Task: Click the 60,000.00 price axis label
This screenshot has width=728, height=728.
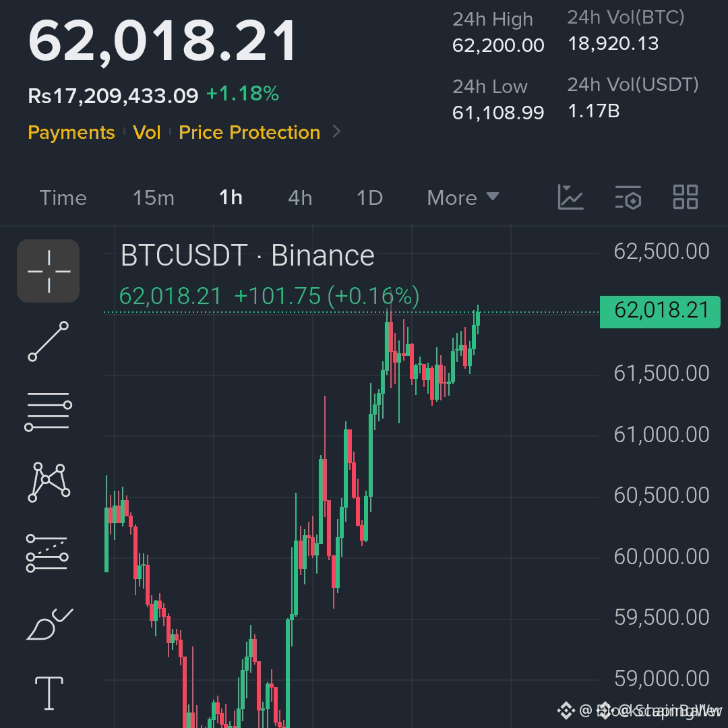Action: pos(662,557)
